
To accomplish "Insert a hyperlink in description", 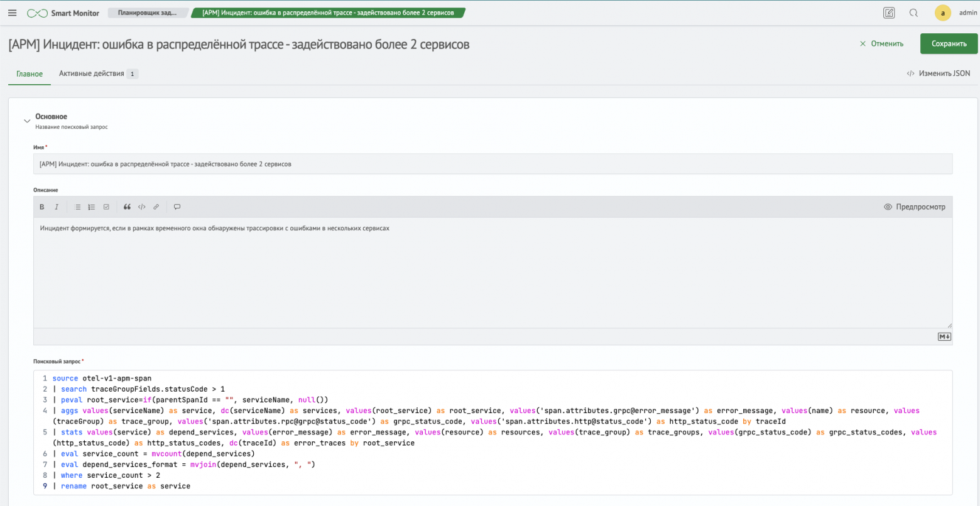I will pyautogui.click(x=156, y=207).
